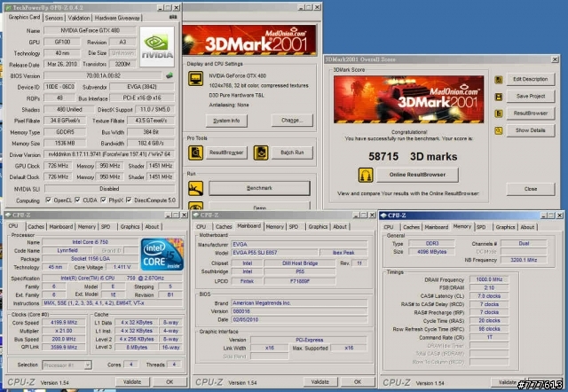Switch to the Sensors tab in GPU-Z
This screenshot has height=392, width=568.
pyautogui.click(x=54, y=18)
